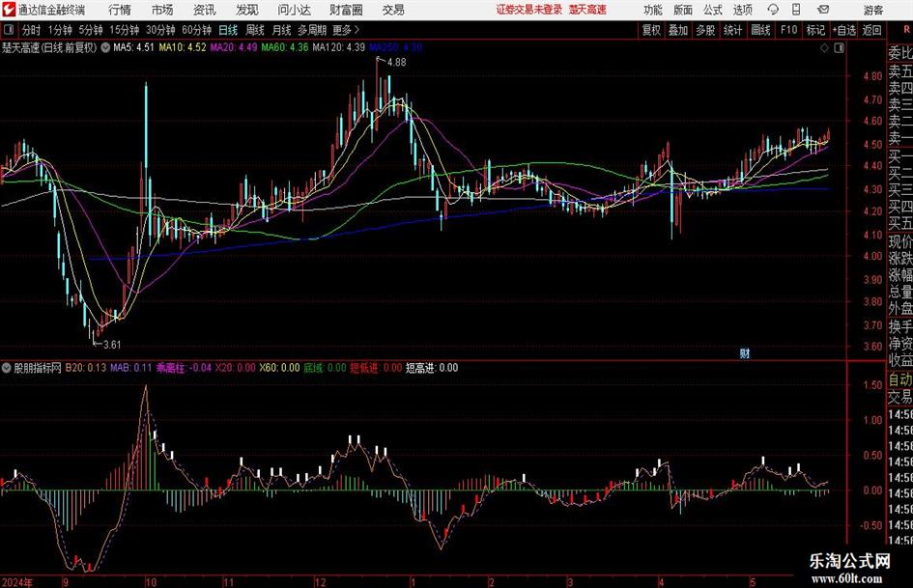
Task: Click the red 楚天高速 stock name link
Action: coord(587,10)
